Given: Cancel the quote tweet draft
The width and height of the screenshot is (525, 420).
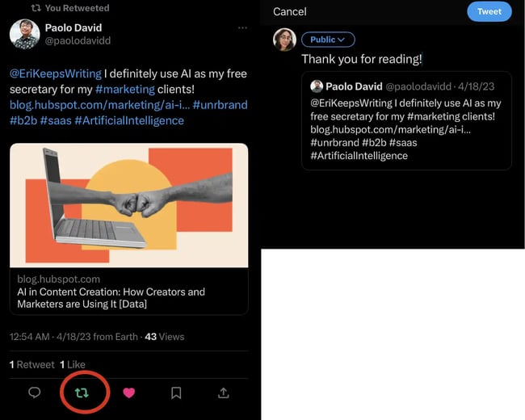Looking at the screenshot, I should coord(290,11).
